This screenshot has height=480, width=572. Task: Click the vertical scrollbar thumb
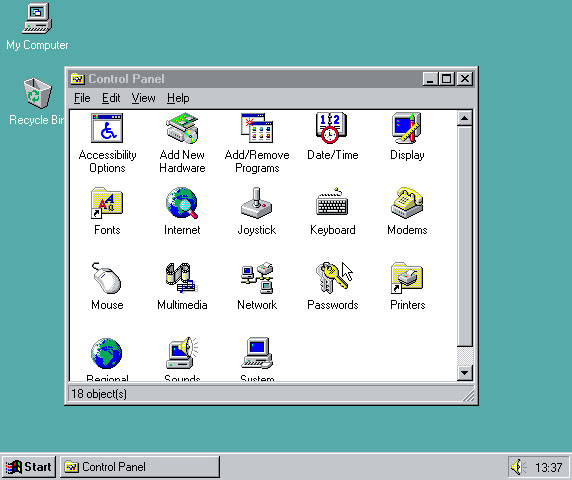coord(464,236)
